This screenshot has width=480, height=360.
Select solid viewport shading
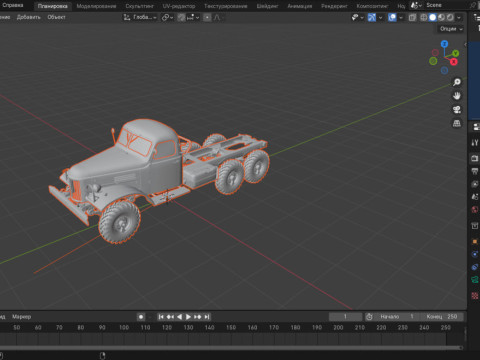(x=433, y=17)
